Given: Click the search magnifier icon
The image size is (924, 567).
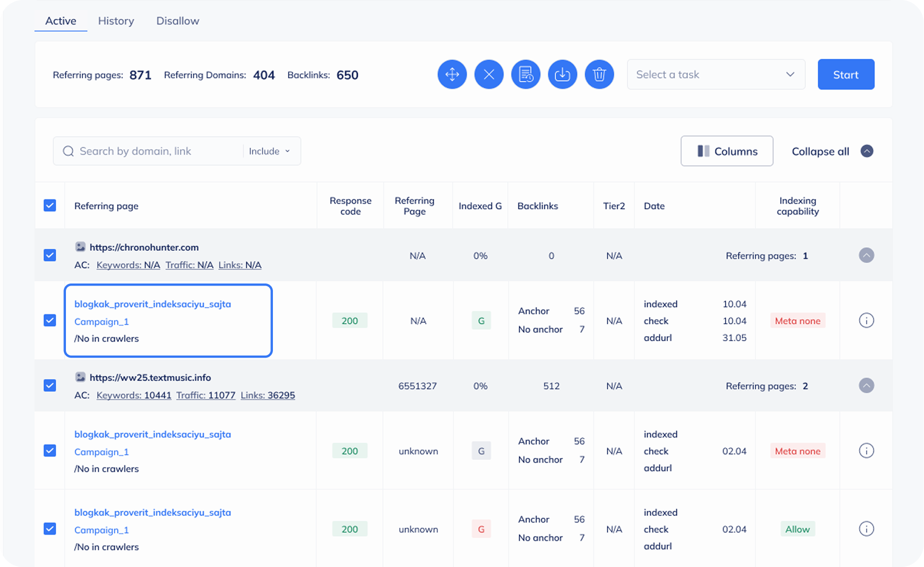Looking at the screenshot, I should [68, 151].
